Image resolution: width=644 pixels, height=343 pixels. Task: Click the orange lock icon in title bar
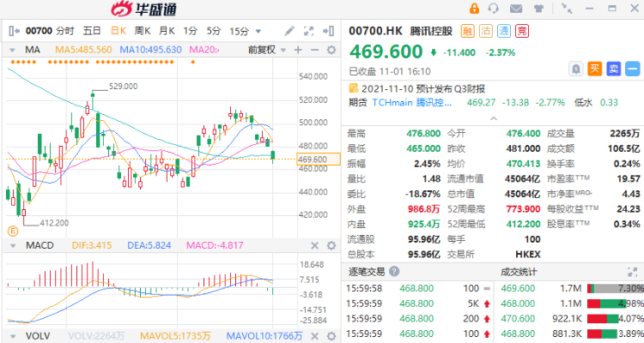coord(474,9)
